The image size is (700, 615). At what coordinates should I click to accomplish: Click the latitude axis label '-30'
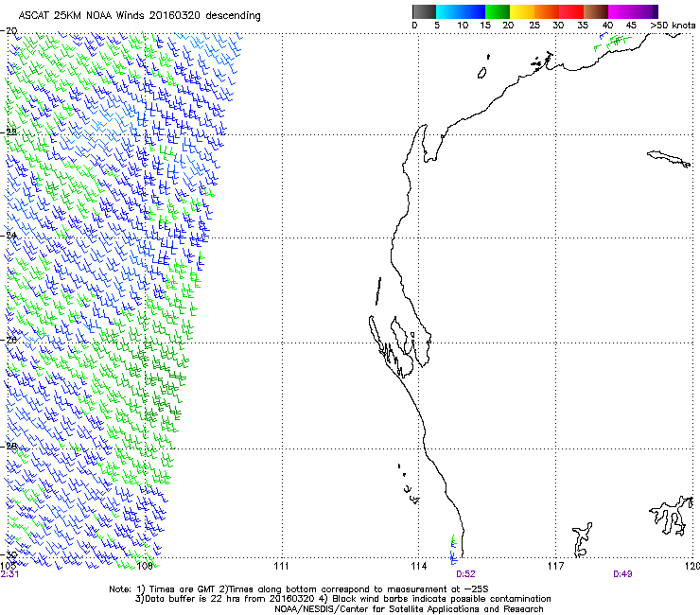coord(9,555)
